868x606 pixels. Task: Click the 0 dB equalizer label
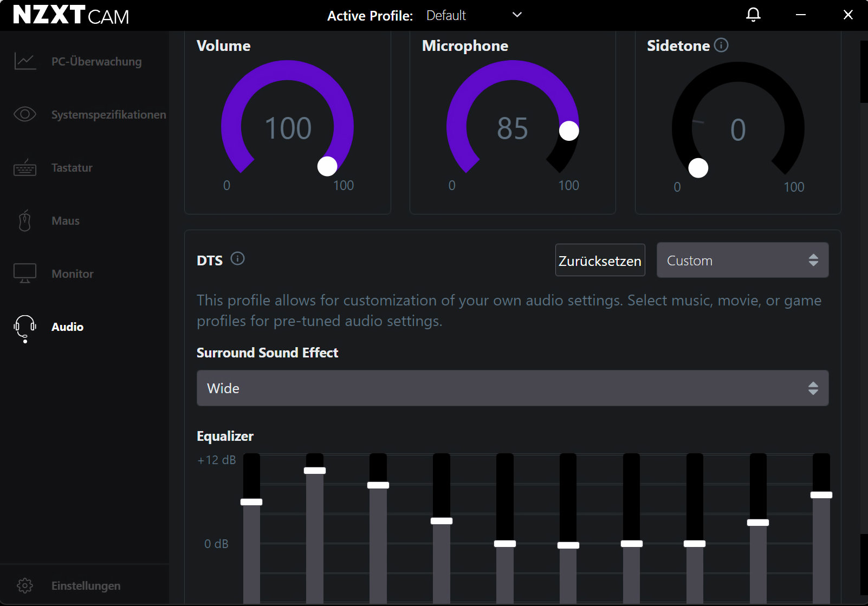[216, 544]
